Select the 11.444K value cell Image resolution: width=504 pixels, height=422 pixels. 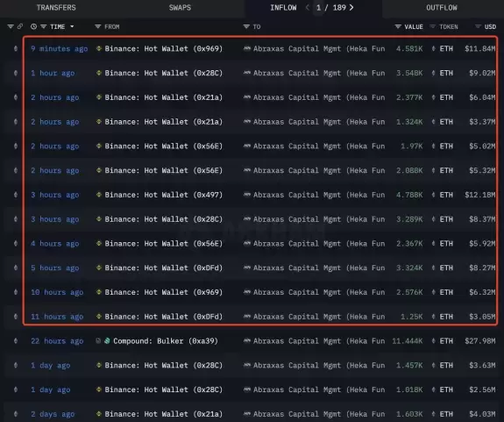[x=408, y=341]
